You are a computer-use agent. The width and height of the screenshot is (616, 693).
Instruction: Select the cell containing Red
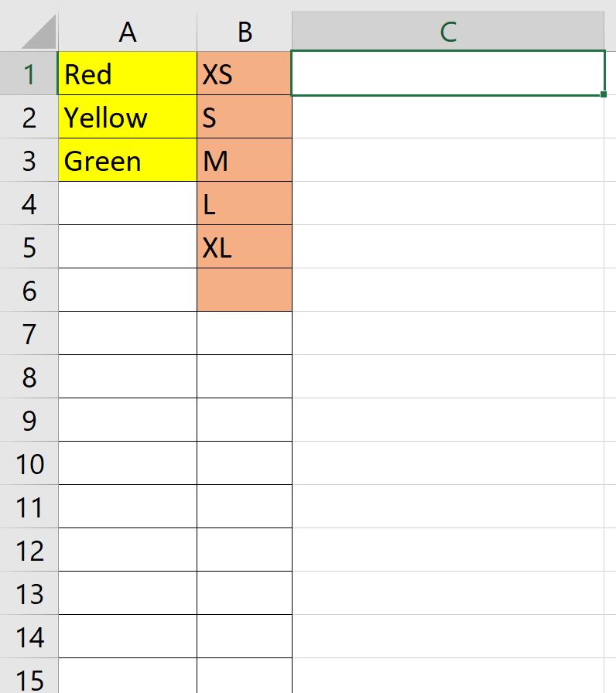(x=127, y=74)
